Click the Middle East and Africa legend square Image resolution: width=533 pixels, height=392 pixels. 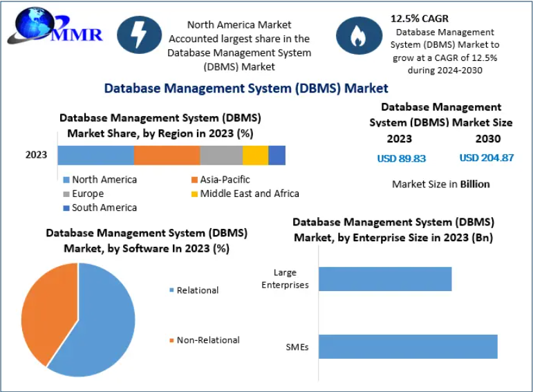[194, 194]
